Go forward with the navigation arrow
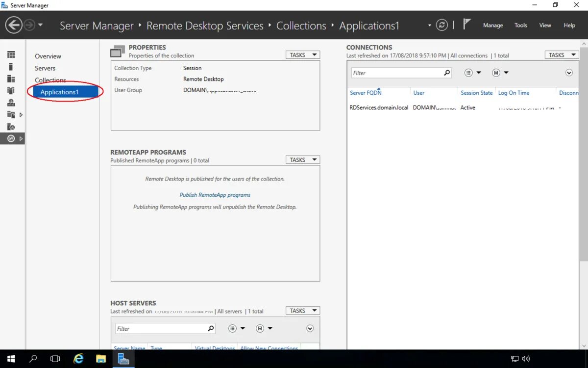The width and height of the screenshot is (588, 368). [x=29, y=25]
